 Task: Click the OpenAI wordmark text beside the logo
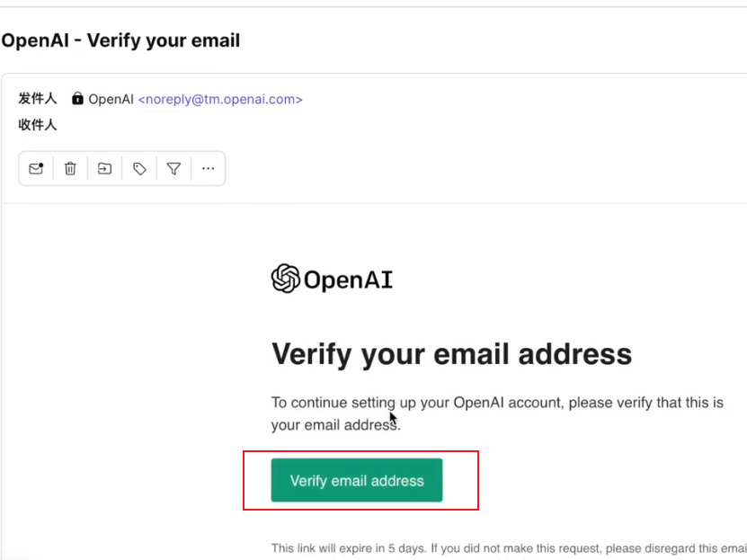pyautogui.click(x=348, y=280)
